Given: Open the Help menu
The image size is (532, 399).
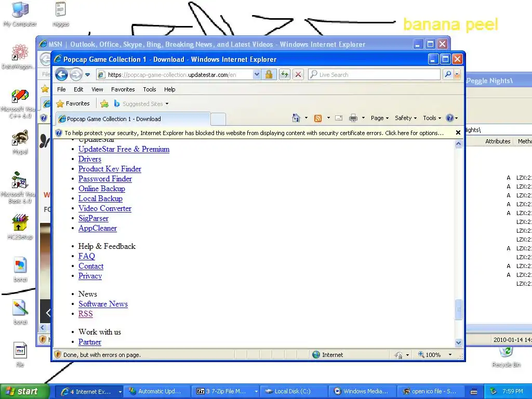Looking at the screenshot, I should 170,89.
